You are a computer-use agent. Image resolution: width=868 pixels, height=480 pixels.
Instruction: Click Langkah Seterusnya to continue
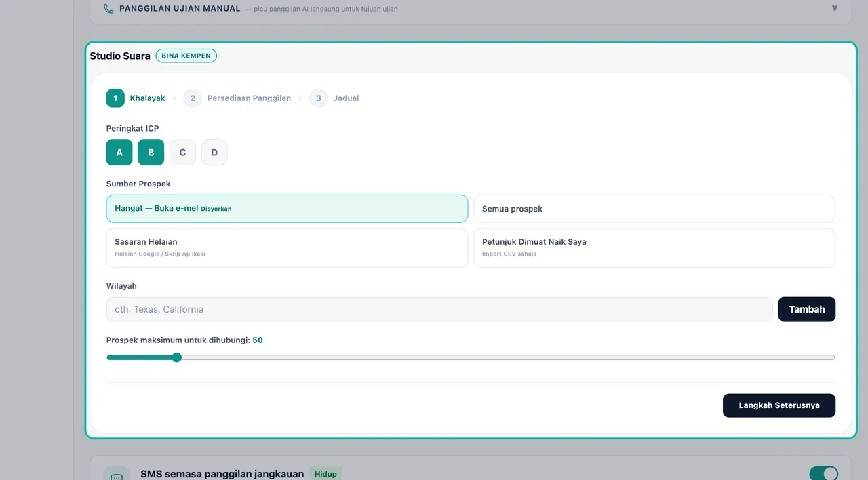(779, 405)
